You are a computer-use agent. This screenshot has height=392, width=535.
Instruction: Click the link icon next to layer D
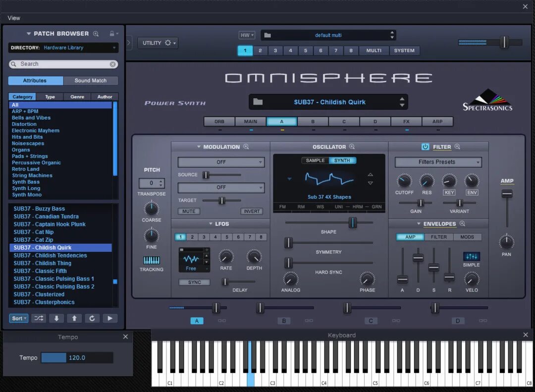click(483, 321)
